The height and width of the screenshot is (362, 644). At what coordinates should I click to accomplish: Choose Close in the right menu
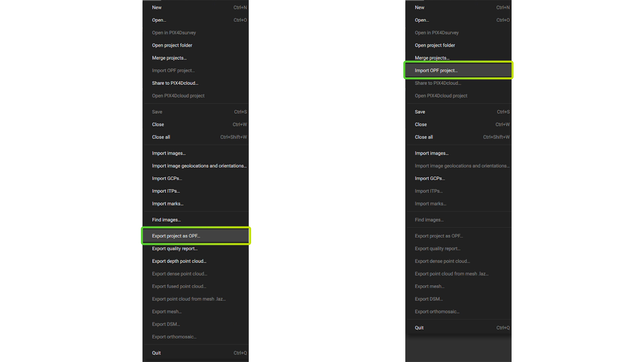pos(458,124)
